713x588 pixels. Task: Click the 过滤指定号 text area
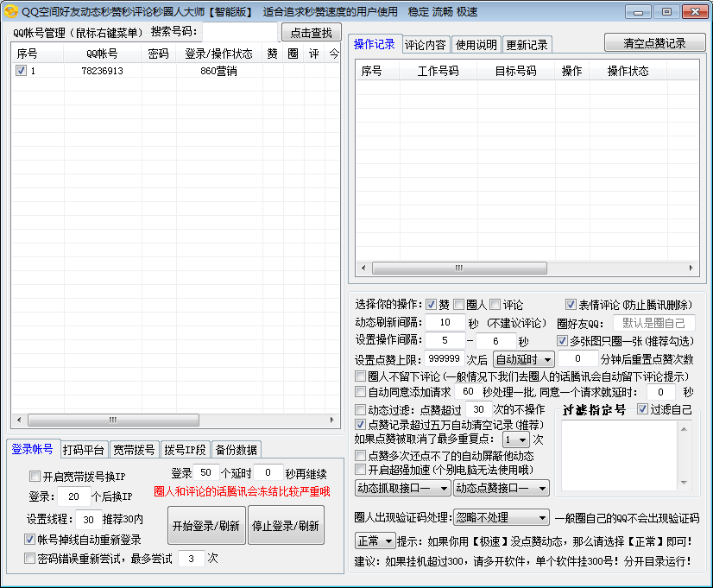pos(619,456)
